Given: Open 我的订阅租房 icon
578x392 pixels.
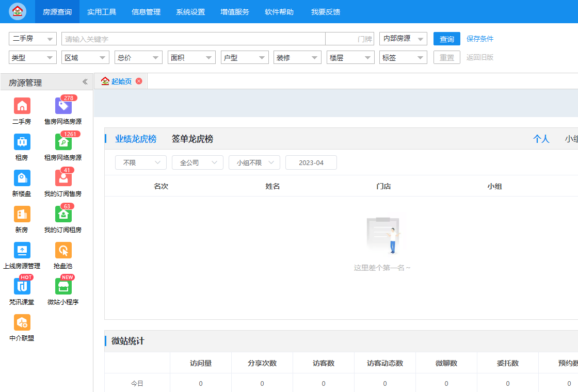Looking at the screenshot, I should [x=63, y=215].
